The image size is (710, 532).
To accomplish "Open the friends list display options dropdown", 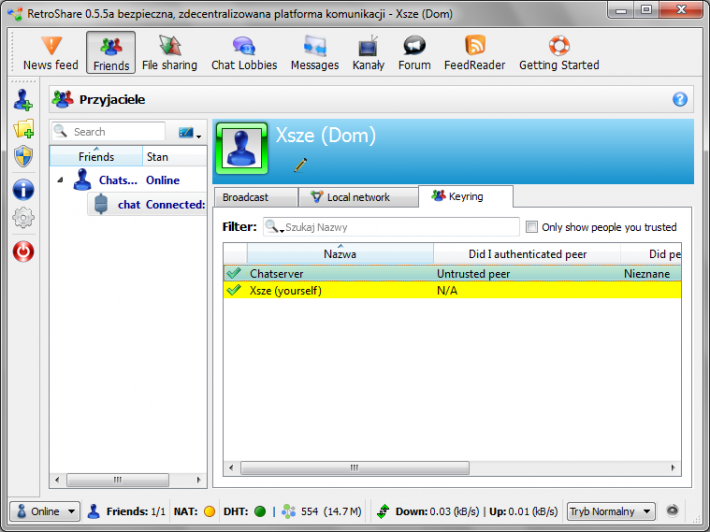I will pyautogui.click(x=190, y=133).
